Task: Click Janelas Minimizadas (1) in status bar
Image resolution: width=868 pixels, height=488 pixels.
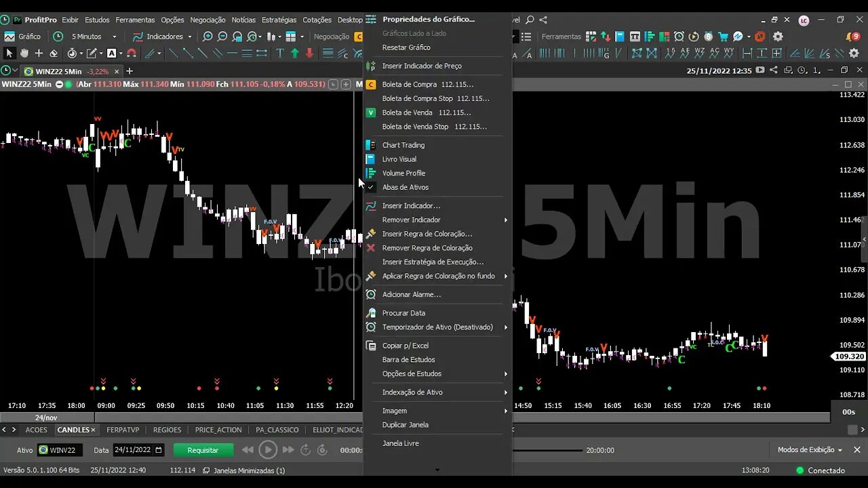Action: (x=244, y=470)
